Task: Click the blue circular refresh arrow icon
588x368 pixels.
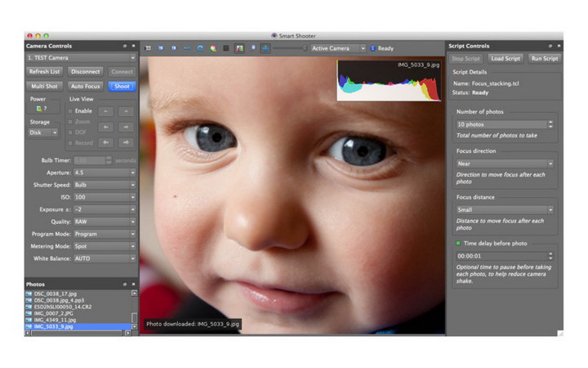Action: click(200, 48)
